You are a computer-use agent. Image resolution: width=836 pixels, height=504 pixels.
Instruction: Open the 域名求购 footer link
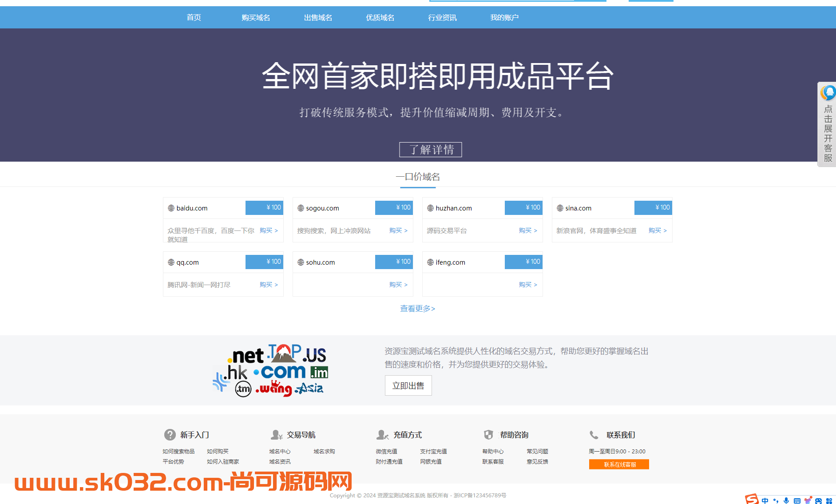click(324, 452)
